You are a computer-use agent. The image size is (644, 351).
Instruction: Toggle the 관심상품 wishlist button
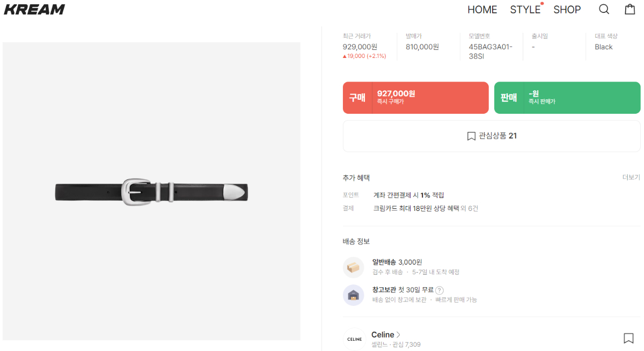491,136
